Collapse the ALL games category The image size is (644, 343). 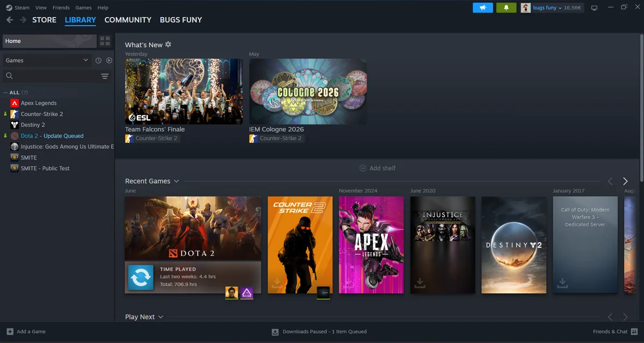click(x=16, y=92)
